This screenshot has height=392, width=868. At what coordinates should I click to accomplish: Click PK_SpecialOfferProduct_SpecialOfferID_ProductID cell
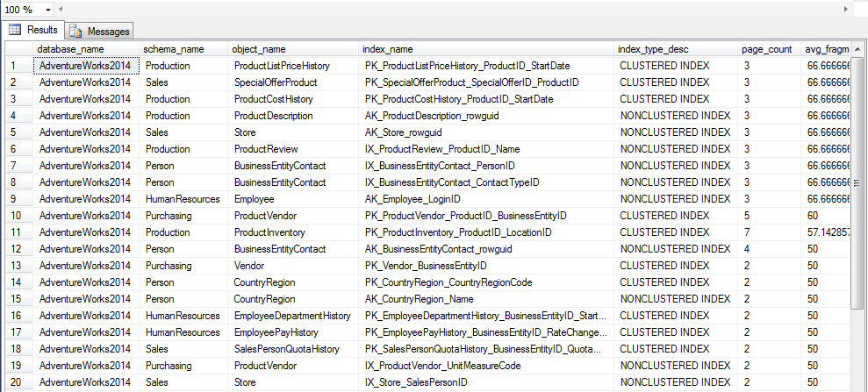[486, 82]
